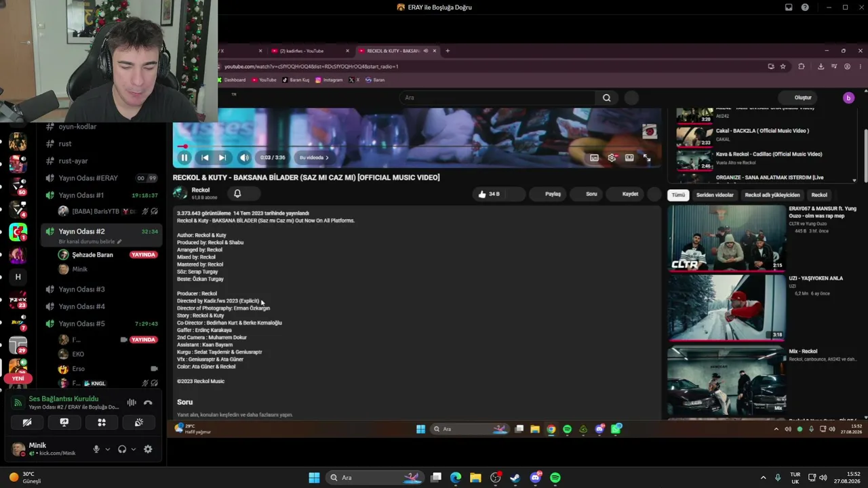This screenshot has width=868, height=488.
Task: Open the Windows Start menu
Action: 314,478
